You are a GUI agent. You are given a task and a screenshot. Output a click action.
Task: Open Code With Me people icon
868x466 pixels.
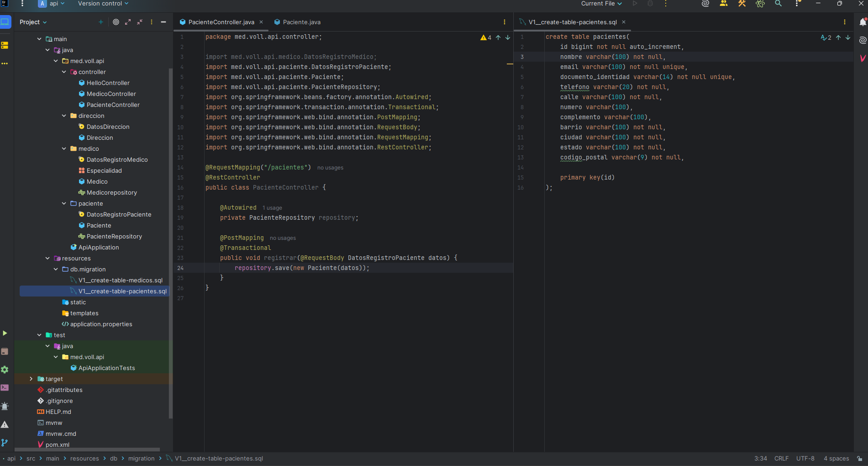tap(724, 4)
